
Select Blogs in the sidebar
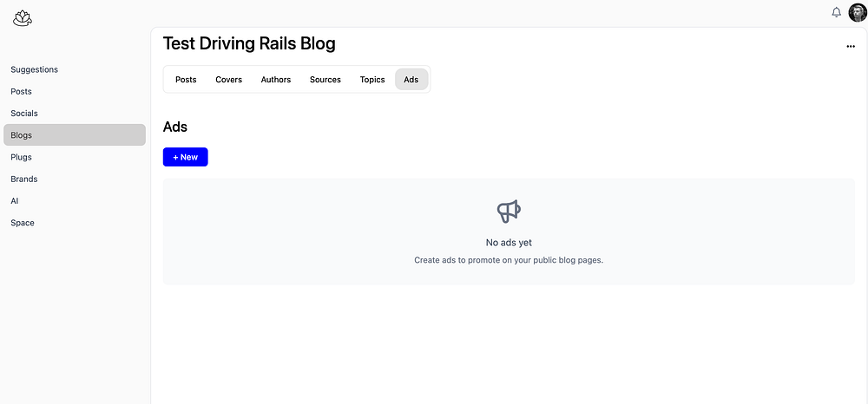[22, 135]
